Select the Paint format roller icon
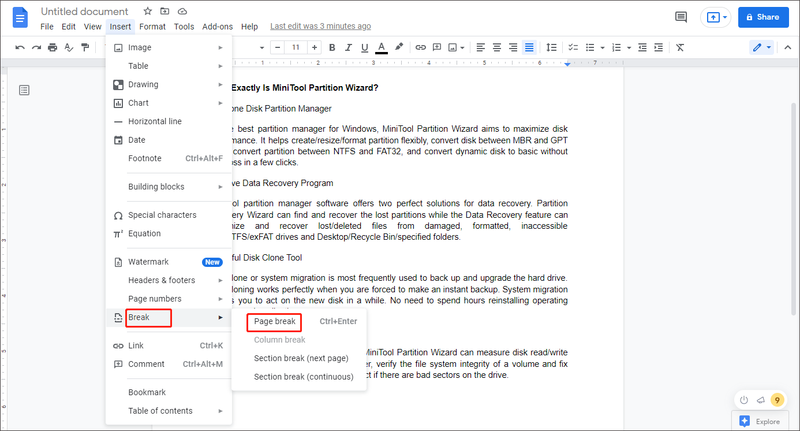800x431 pixels. [x=85, y=47]
